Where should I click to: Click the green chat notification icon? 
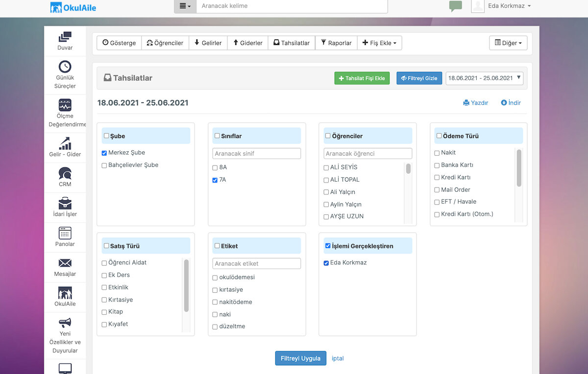pos(456,6)
